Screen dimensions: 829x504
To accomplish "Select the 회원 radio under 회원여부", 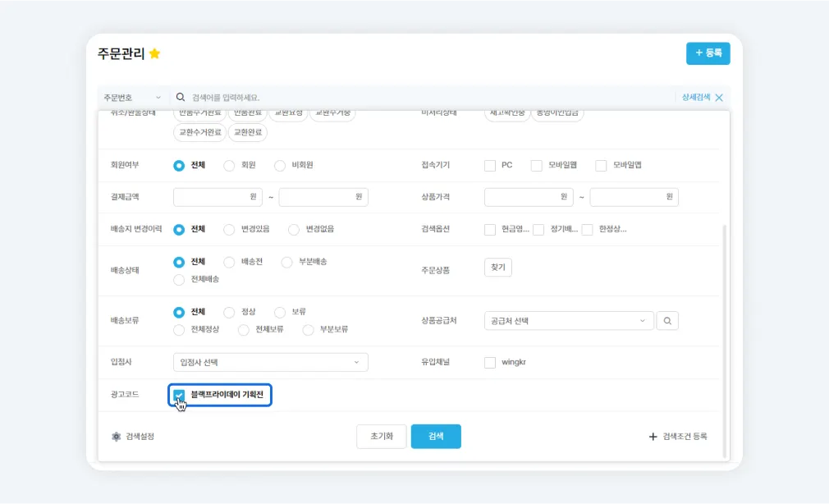I will pos(229,166).
